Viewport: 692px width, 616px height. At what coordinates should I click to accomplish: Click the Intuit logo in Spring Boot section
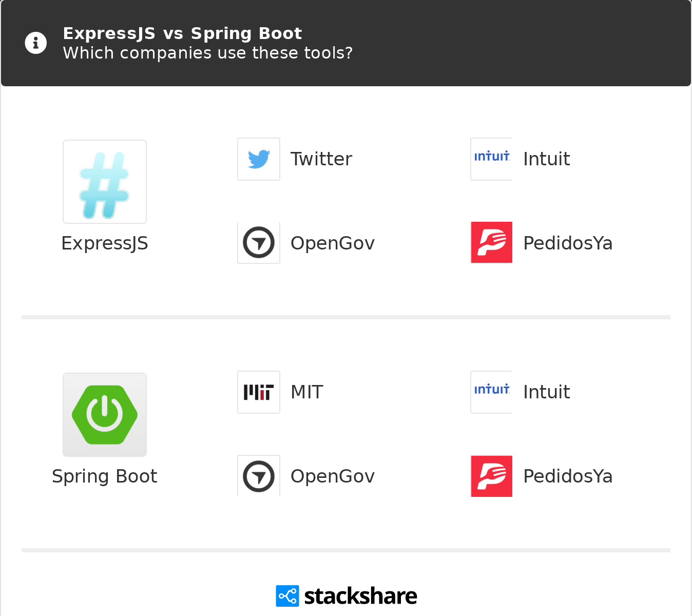click(491, 392)
